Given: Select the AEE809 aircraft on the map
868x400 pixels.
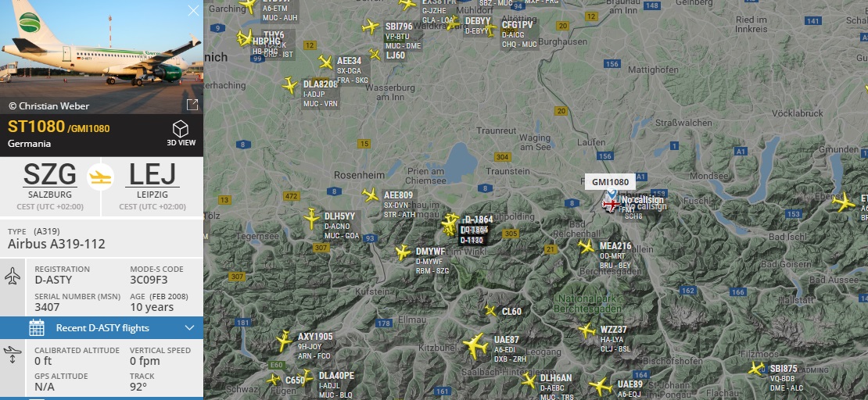Looking at the screenshot, I should tap(371, 195).
